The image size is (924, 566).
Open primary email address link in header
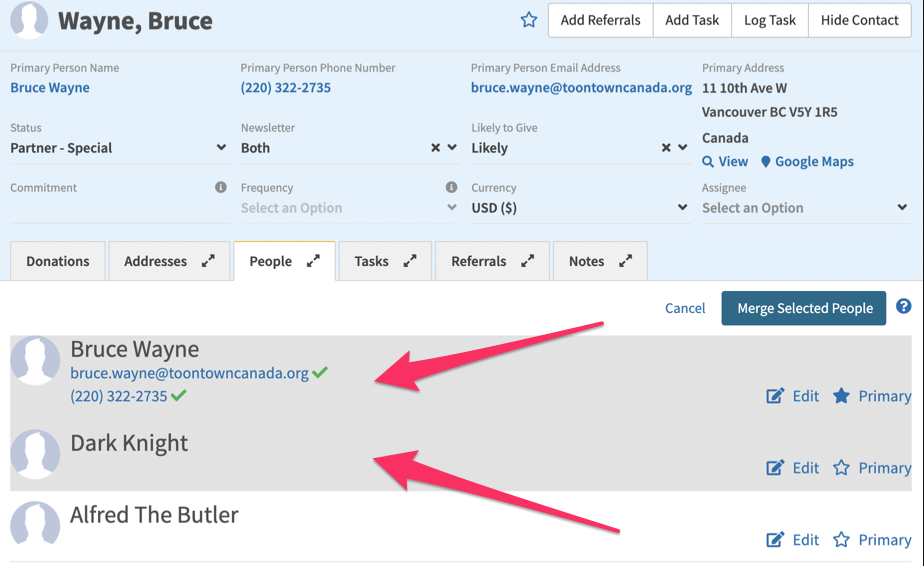point(581,88)
